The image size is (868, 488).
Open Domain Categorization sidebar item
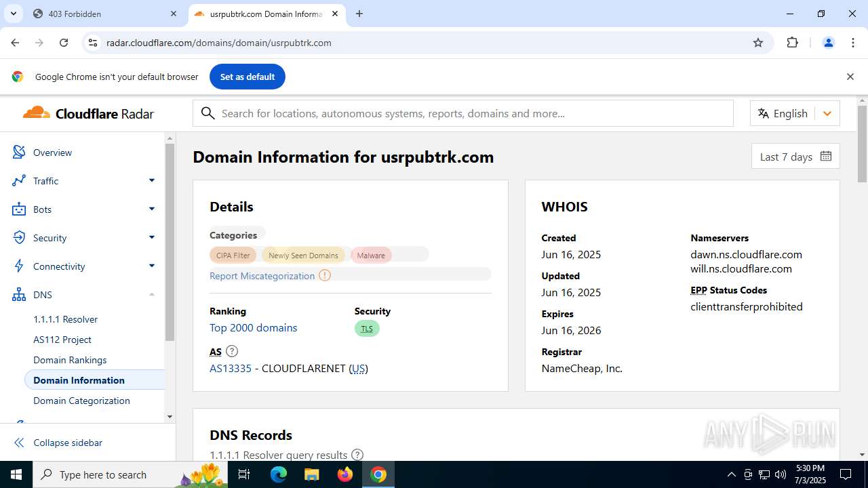tap(81, 401)
